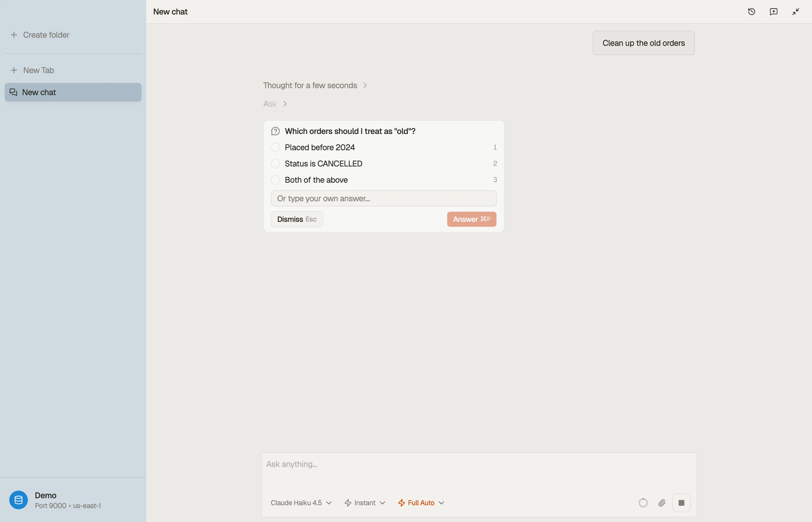Click the plus icon beside Create folder
Screen dimensions: 812x522
coord(14,35)
